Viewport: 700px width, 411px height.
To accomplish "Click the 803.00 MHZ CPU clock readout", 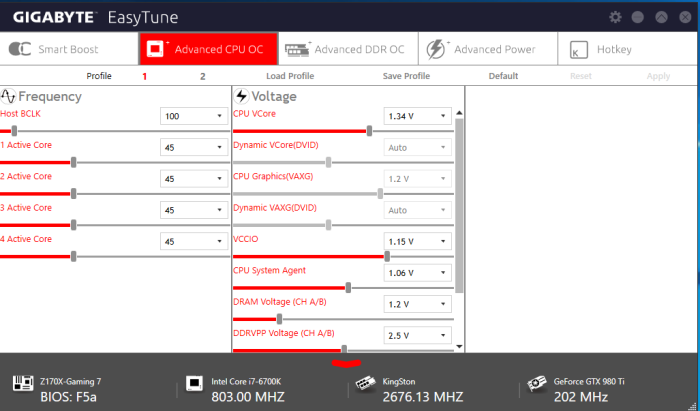I will (x=248, y=397).
